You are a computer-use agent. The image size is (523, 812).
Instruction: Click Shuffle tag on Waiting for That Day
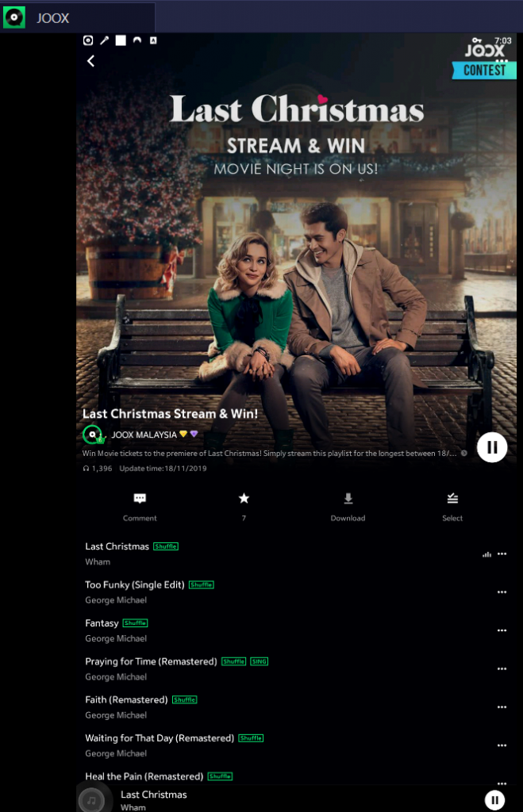pyautogui.click(x=251, y=738)
